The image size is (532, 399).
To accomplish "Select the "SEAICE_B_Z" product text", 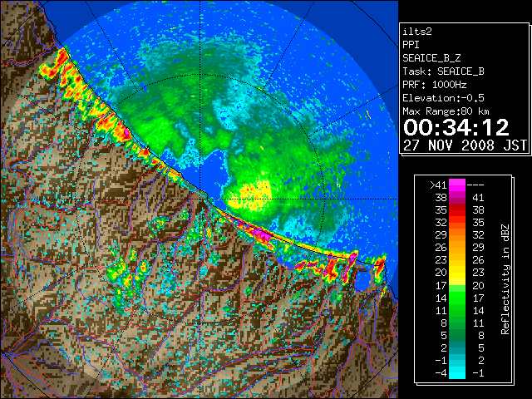I will [x=431, y=58].
